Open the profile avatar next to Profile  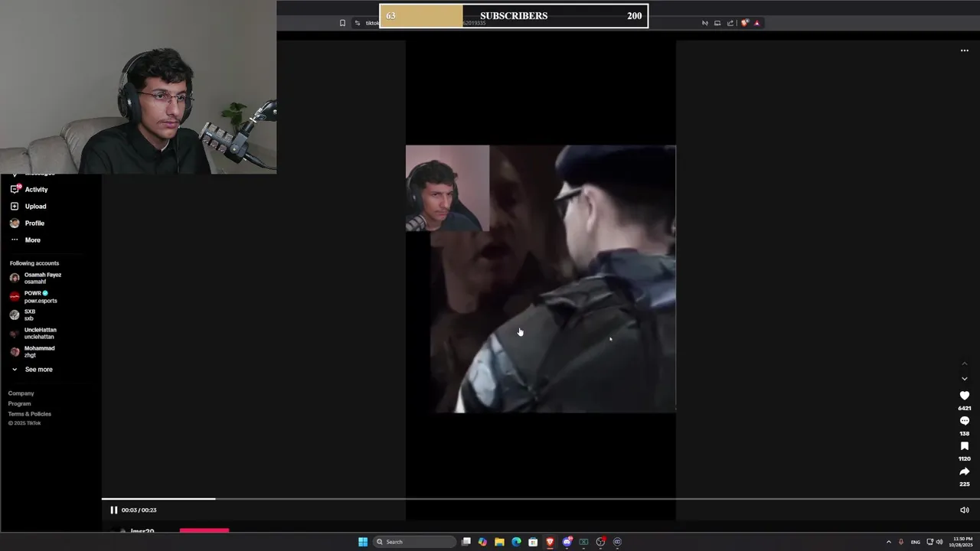click(15, 223)
